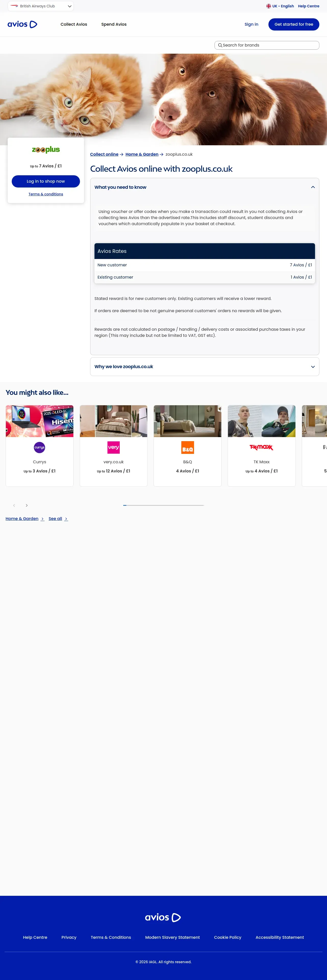Click the very.co.uk card name
Screen dimensions: 327x980
pos(113,462)
